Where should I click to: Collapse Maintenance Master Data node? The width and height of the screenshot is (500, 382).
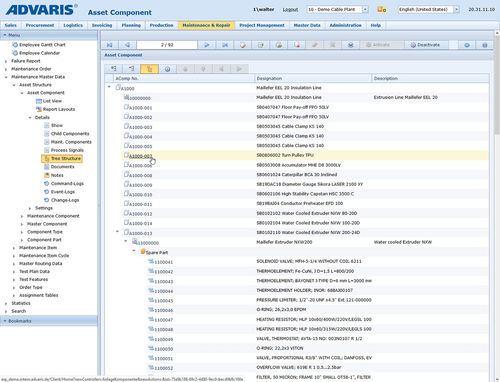tap(6, 77)
